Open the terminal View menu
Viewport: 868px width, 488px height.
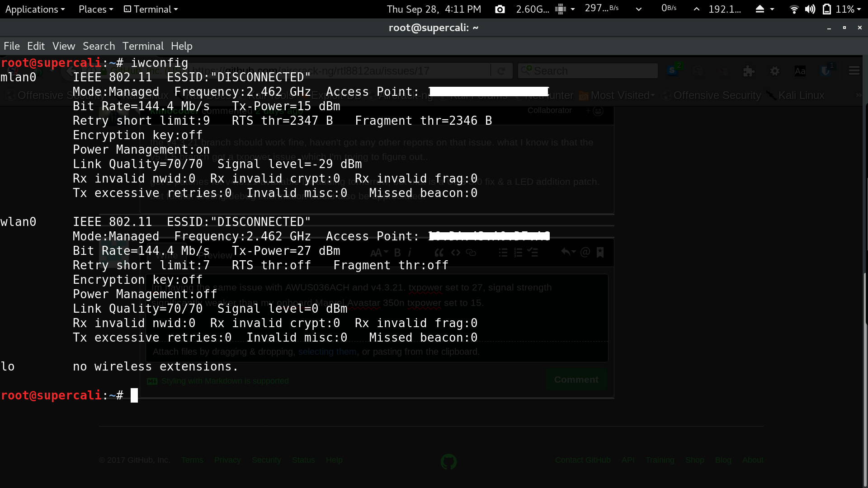pyautogui.click(x=64, y=46)
